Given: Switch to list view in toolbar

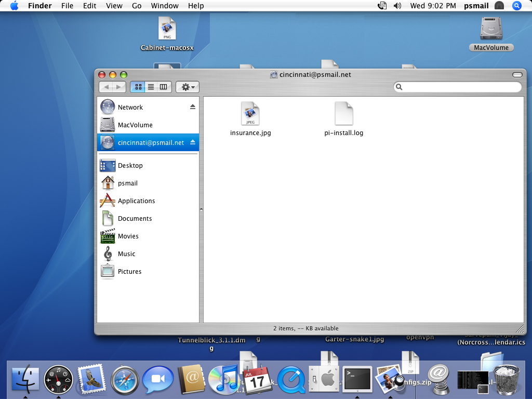Looking at the screenshot, I should tap(151, 87).
